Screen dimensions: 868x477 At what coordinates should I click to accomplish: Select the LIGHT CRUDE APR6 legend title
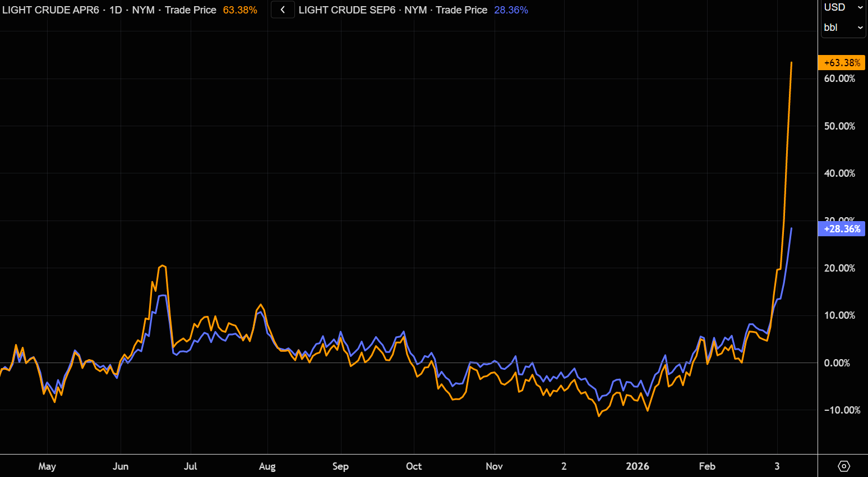click(x=50, y=10)
